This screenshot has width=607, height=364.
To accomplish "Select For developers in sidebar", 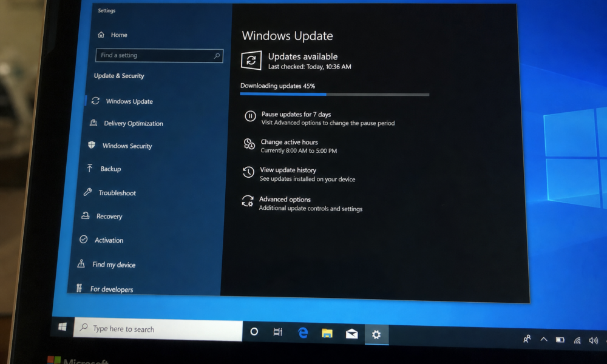I will [x=112, y=289].
